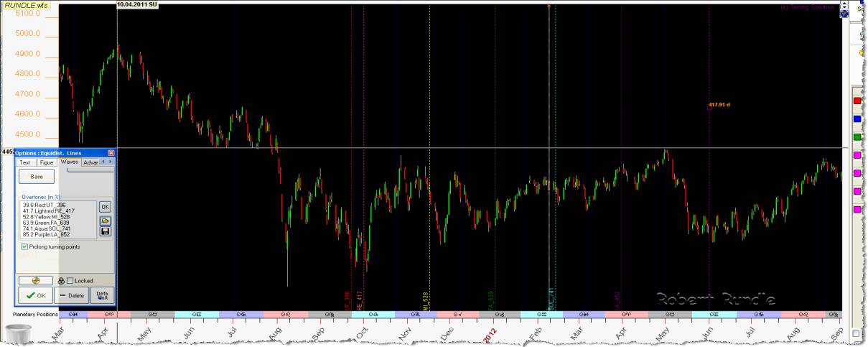The image size is (868, 347).
Task: Choose the green color swatch on right panel
Action: click(x=857, y=137)
